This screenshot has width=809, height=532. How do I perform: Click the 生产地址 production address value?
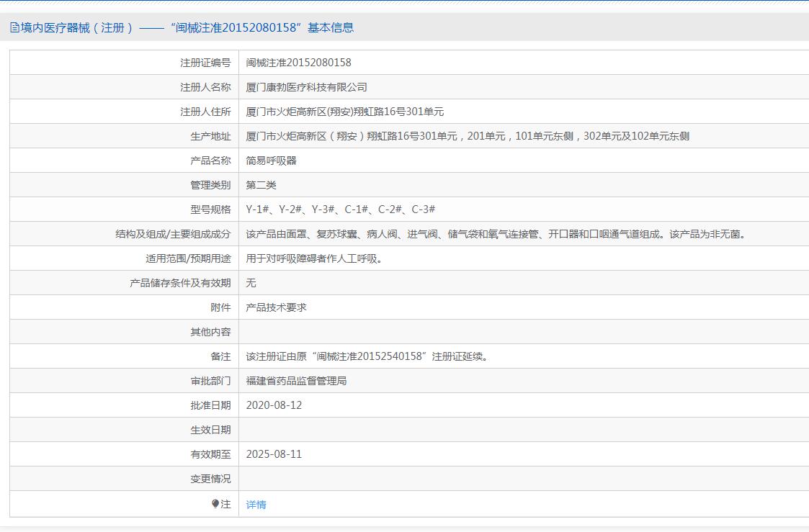[x=468, y=136]
